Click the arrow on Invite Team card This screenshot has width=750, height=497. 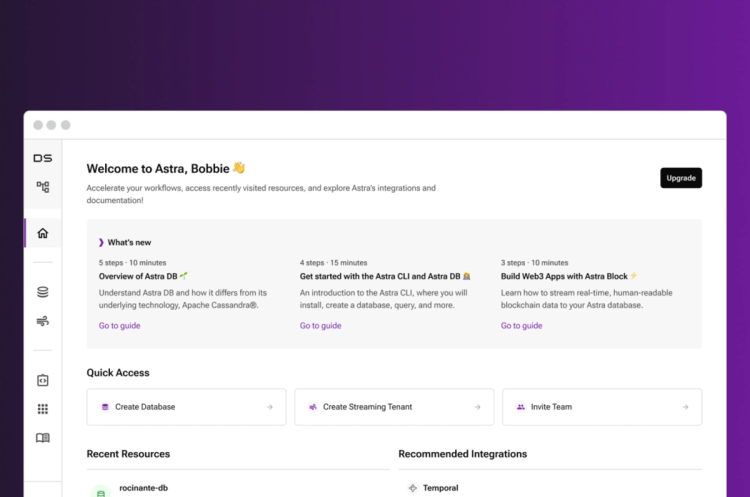[x=685, y=407]
